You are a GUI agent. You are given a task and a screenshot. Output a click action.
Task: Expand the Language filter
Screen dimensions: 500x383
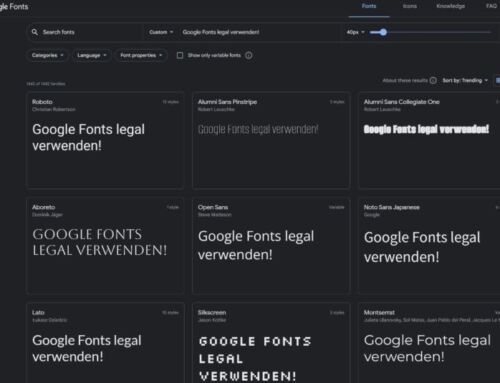(91, 55)
